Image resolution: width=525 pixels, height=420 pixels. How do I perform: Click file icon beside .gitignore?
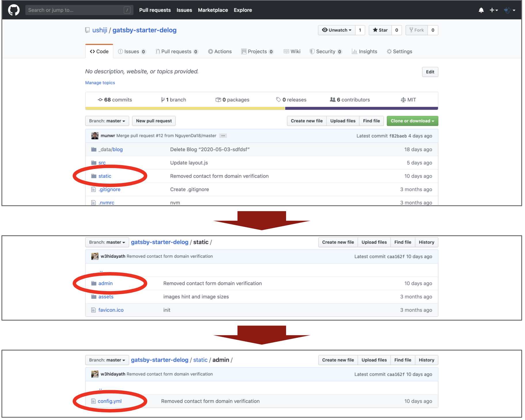tap(93, 189)
